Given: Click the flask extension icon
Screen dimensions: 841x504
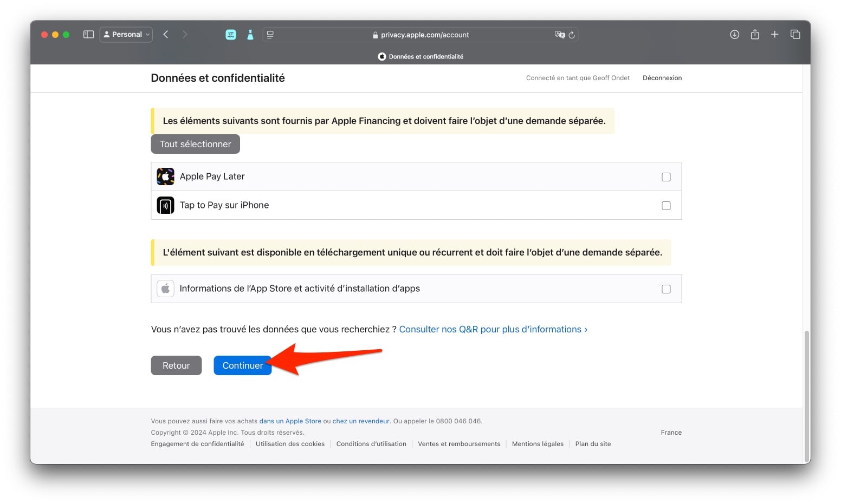Looking at the screenshot, I should [x=250, y=35].
